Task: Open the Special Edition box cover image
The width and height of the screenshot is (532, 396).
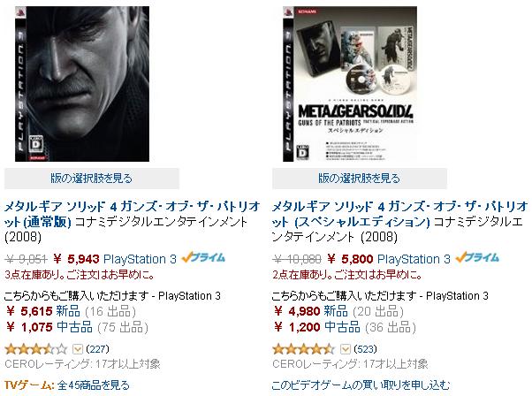Action: 350,84
